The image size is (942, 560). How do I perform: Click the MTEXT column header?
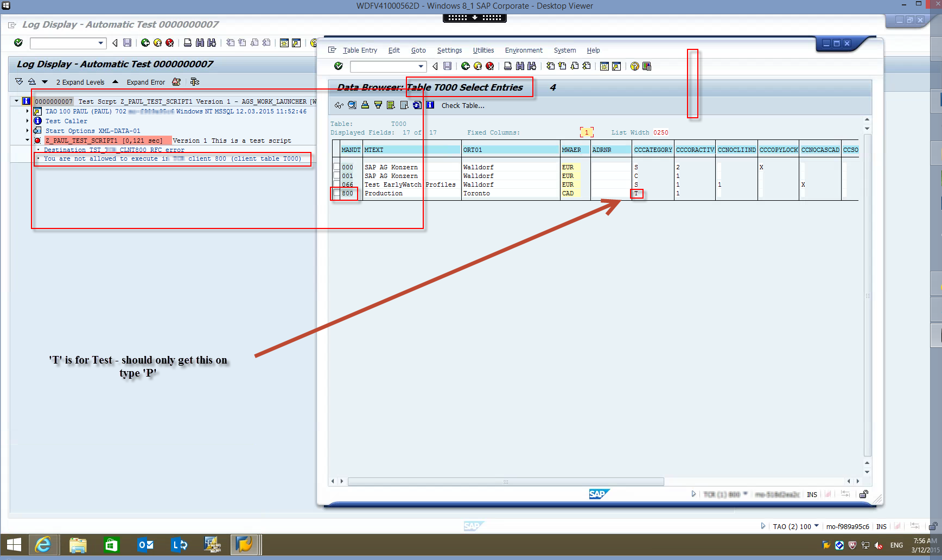[x=412, y=150]
